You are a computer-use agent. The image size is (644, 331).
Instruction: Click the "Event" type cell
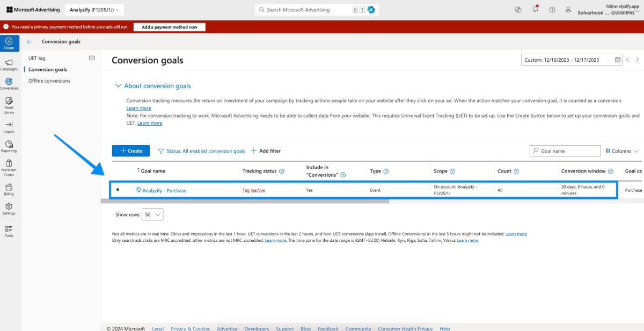click(376, 190)
